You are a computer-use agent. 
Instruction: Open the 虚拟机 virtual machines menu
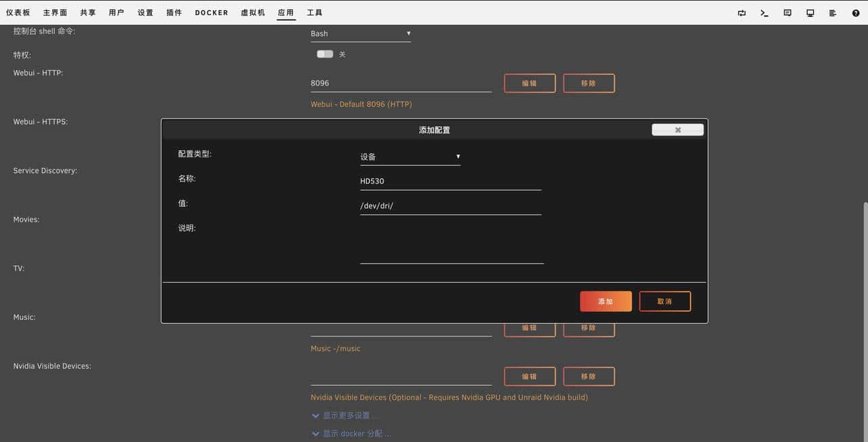click(x=252, y=12)
